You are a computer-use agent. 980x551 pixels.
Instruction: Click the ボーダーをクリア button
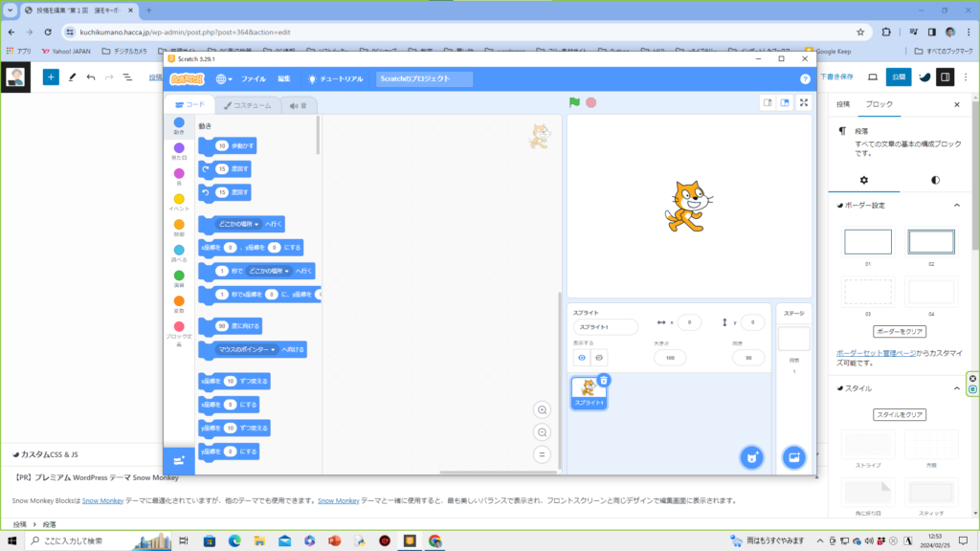click(x=900, y=331)
